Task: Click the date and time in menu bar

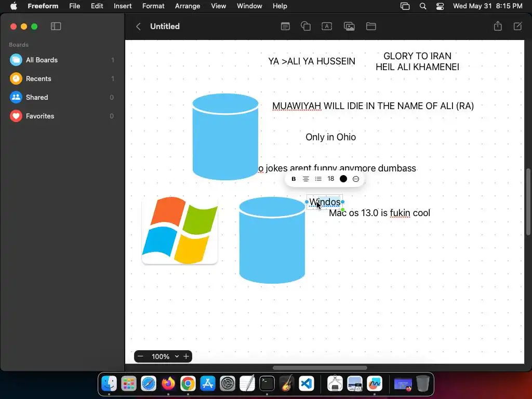Action: point(487,6)
